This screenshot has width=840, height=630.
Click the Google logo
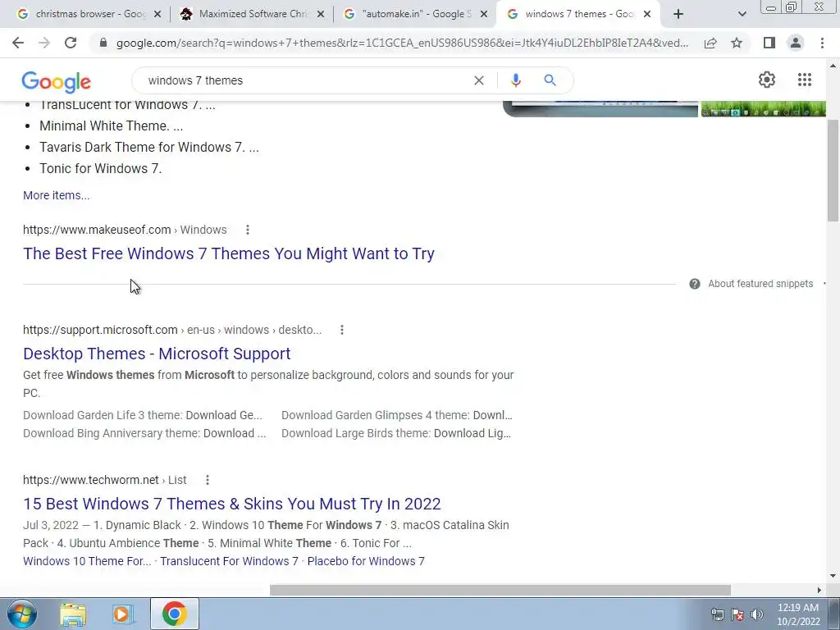[57, 82]
